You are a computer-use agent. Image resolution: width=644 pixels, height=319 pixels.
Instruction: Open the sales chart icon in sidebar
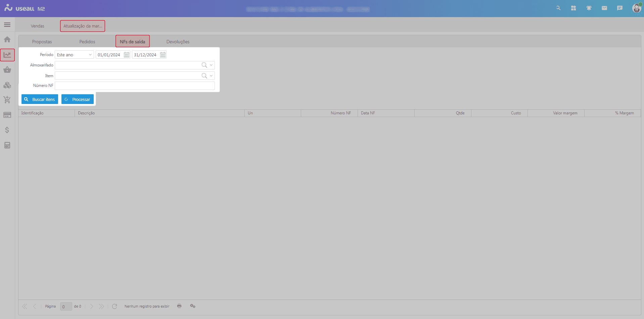[7, 55]
